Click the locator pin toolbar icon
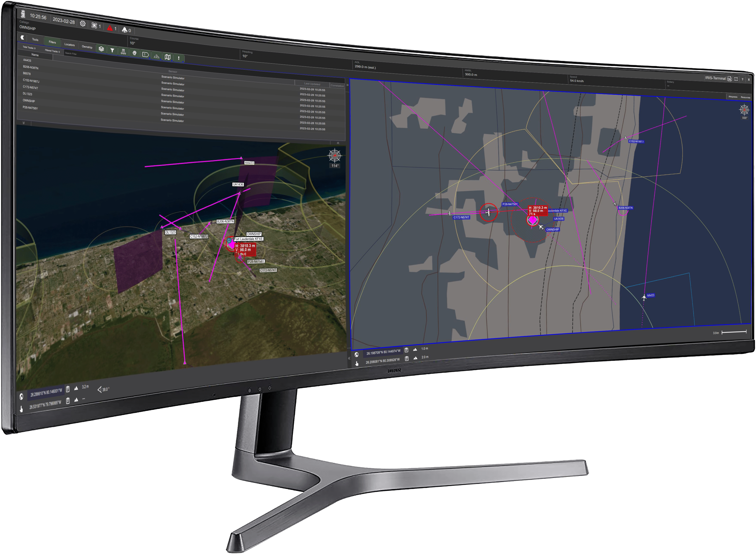The image size is (756, 554). coord(135,53)
